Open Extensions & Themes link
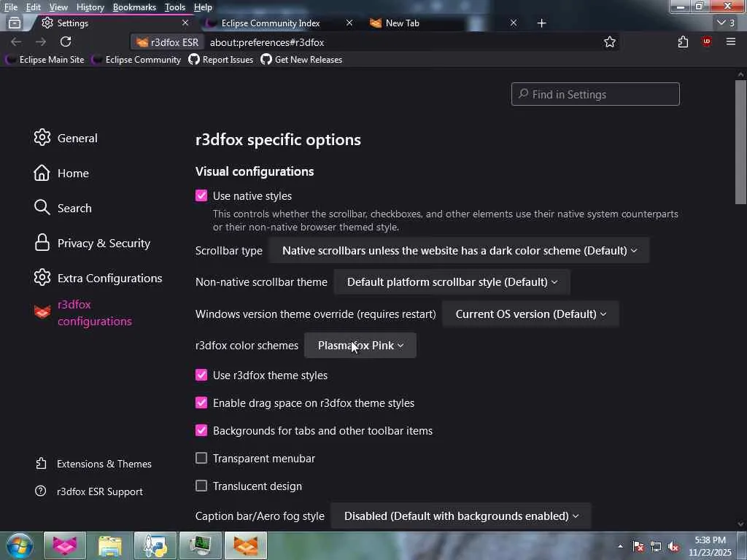The image size is (747, 560). click(93, 464)
